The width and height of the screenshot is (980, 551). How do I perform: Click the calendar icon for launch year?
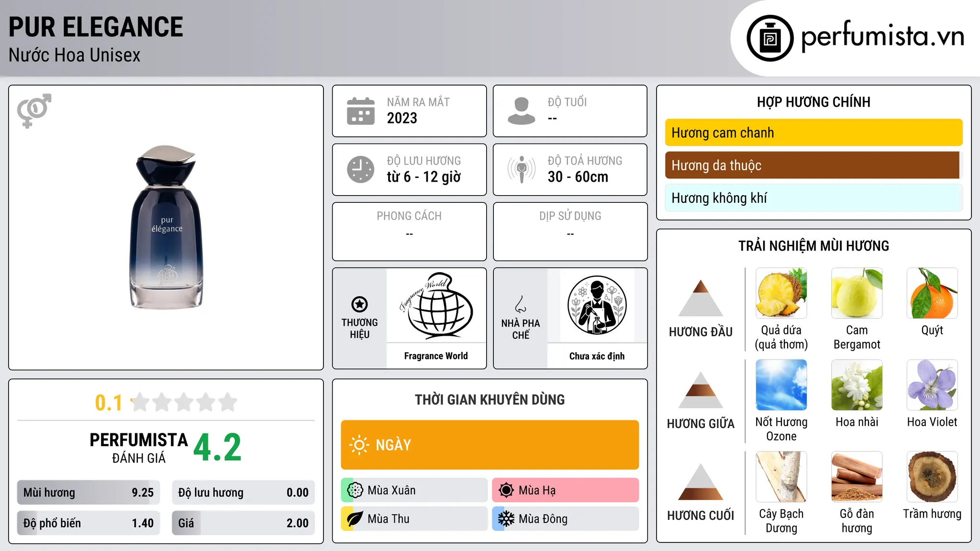361,111
